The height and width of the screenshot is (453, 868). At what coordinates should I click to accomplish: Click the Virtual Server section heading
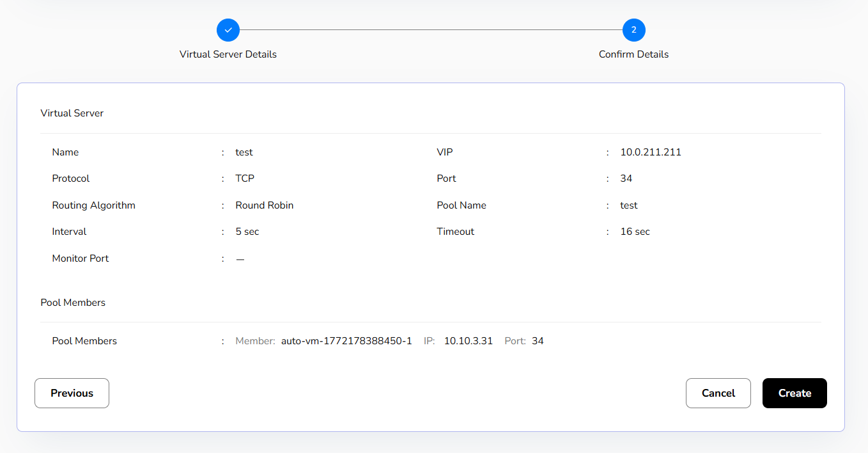point(72,113)
